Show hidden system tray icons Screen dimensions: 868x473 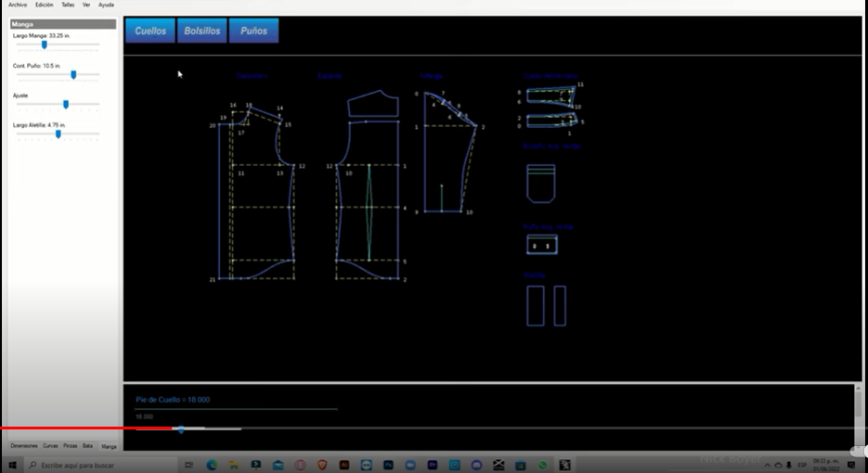click(767, 466)
